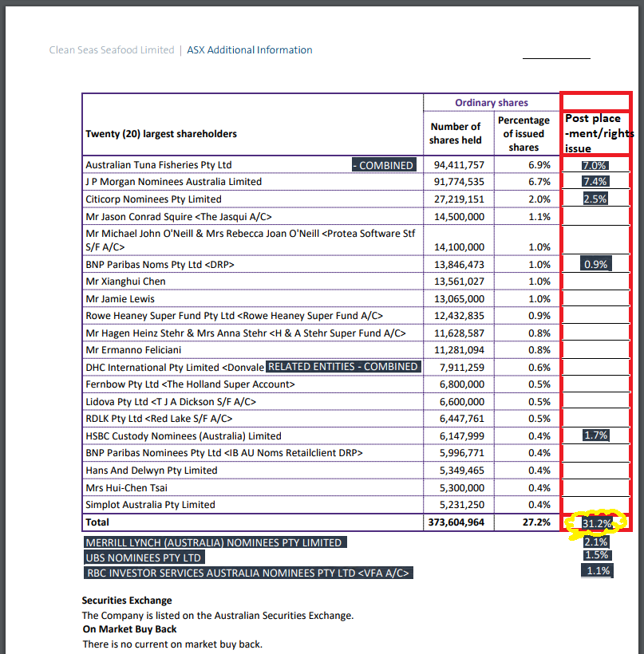Image resolution: width=644 pixels, height=654 pixels.
Task: Click the share count 13,065,000
Action: (x=459, y=299)
